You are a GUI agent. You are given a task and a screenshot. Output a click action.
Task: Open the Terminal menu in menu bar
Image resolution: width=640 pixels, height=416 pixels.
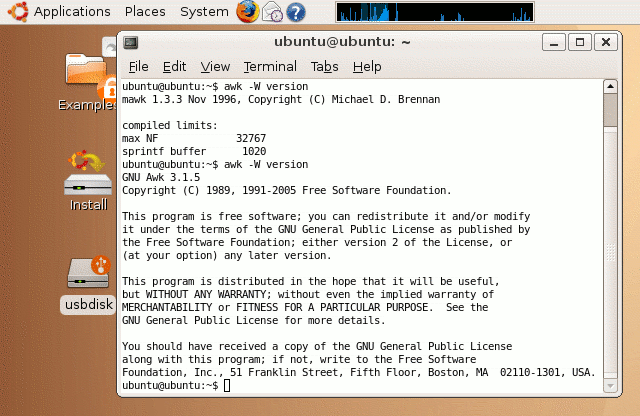270,67
